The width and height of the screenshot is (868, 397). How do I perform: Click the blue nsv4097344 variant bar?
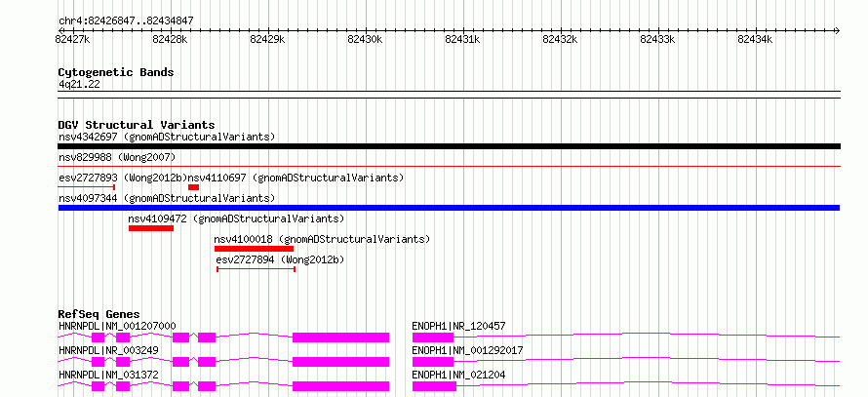point(449,208)
